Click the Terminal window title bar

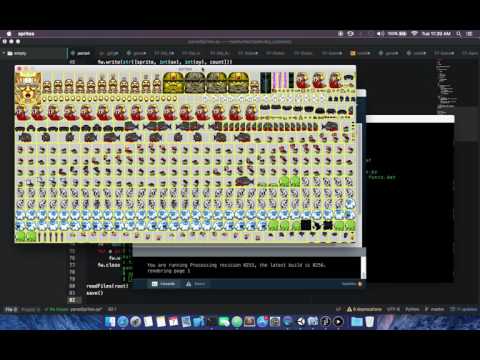click(410, 119)
